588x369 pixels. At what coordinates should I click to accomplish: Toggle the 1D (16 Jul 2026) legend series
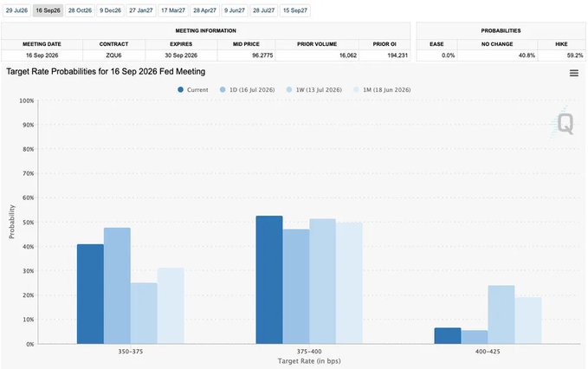(x=247, y=90)
